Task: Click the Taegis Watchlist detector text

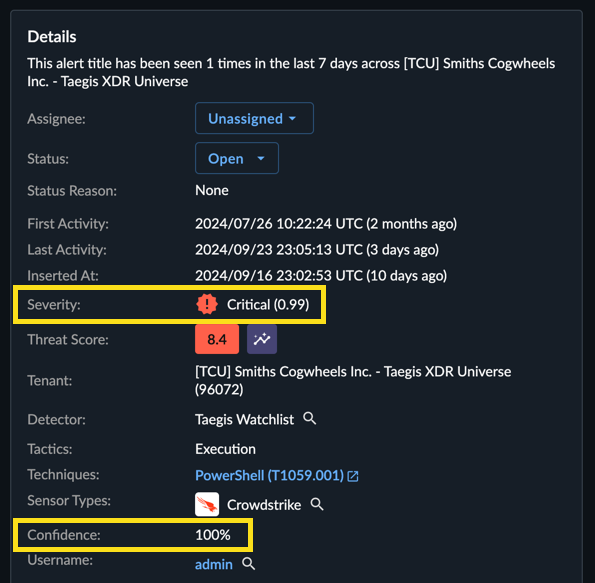Action: [x=244, y=419]
